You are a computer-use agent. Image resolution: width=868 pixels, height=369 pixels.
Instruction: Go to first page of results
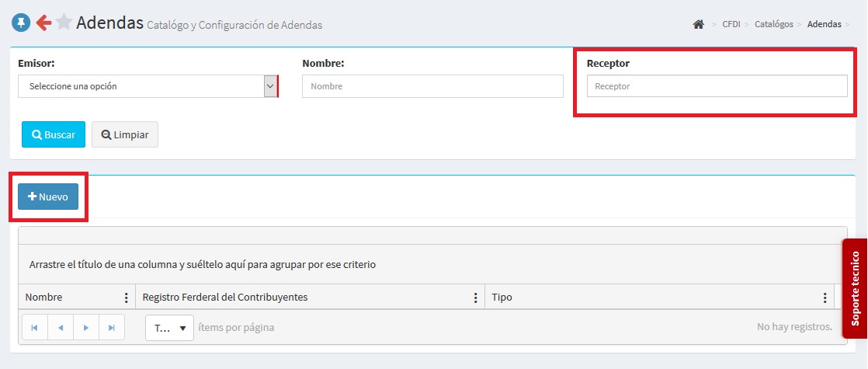35,328
